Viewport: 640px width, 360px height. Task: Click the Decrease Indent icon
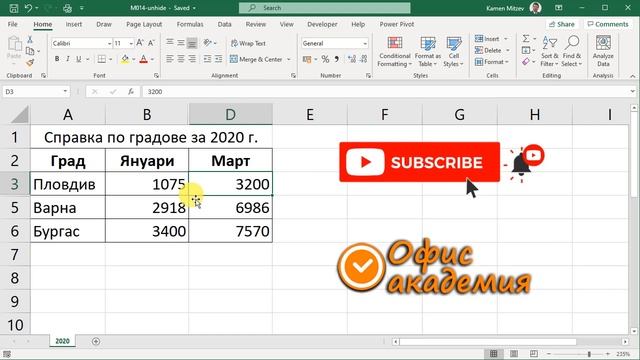(x=207, y=59)
